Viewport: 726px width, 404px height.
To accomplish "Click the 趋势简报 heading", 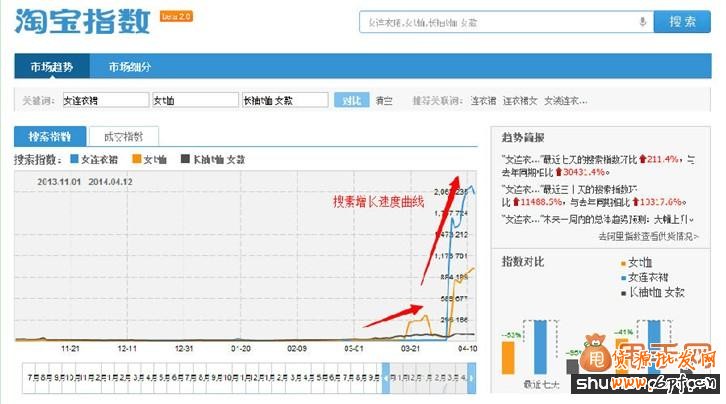I will pyautogui.click(x=523, y=137).
